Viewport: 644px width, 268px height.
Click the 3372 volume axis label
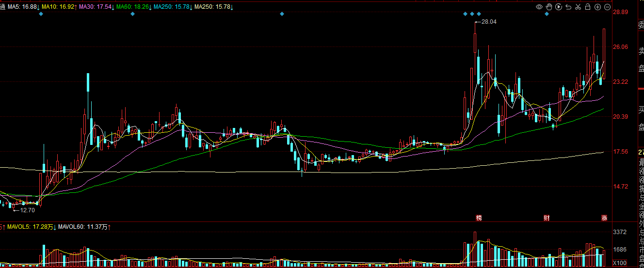(x=620, y=232)
